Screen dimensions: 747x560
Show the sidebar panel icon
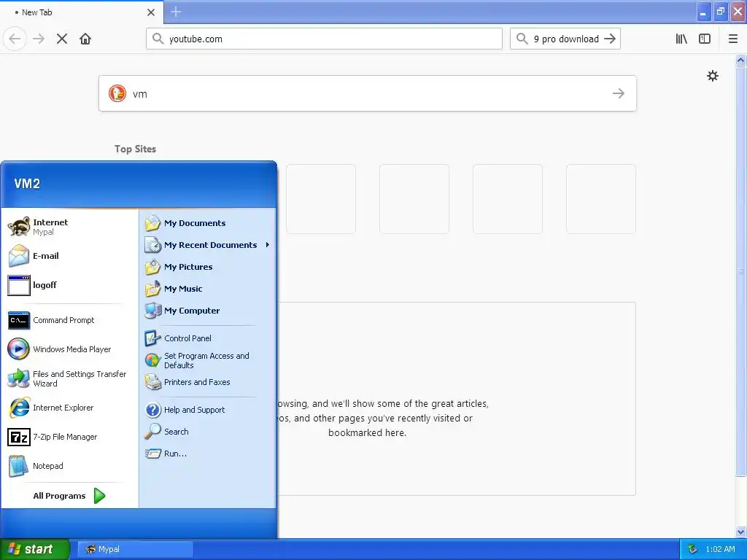click(705, 39)
